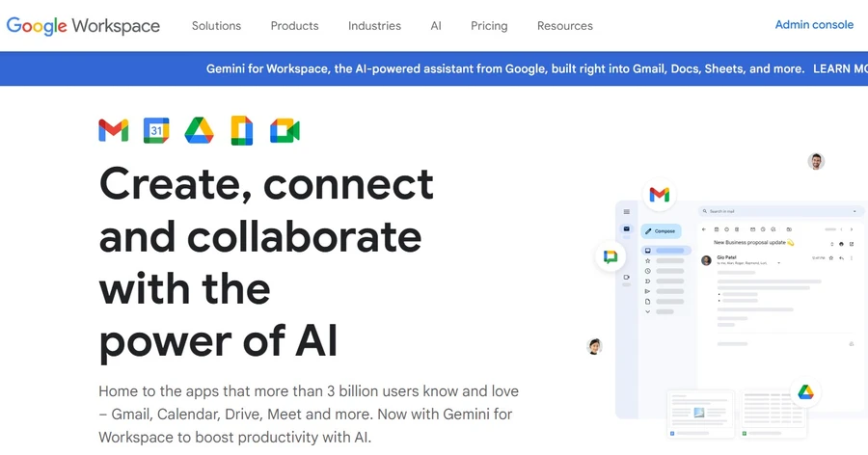Viewport: 868px width, 455px height.
Task: Open the Admin console link
Action: pos(814,24)
